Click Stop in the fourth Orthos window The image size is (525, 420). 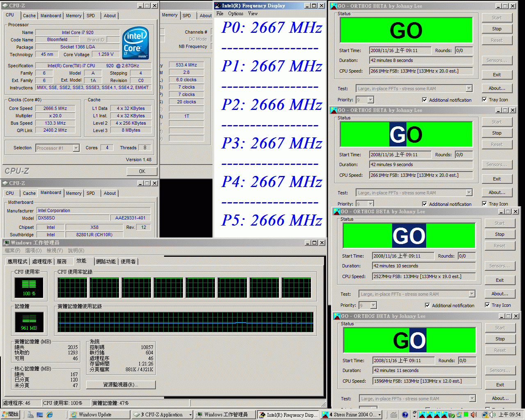click(x=500, y=339)
